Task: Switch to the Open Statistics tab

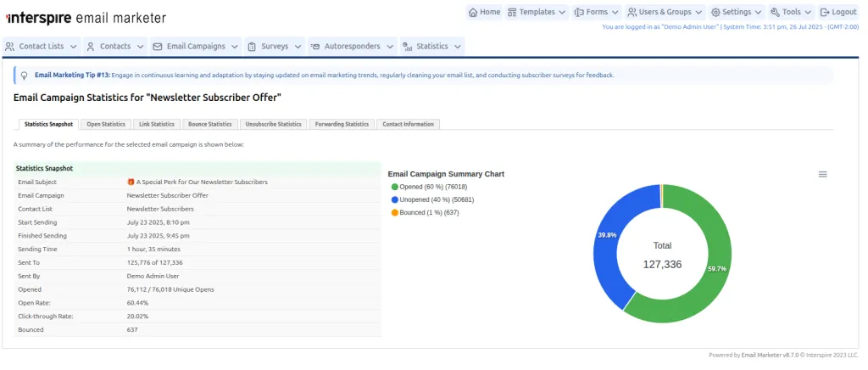Action: [x=106, y=125]
